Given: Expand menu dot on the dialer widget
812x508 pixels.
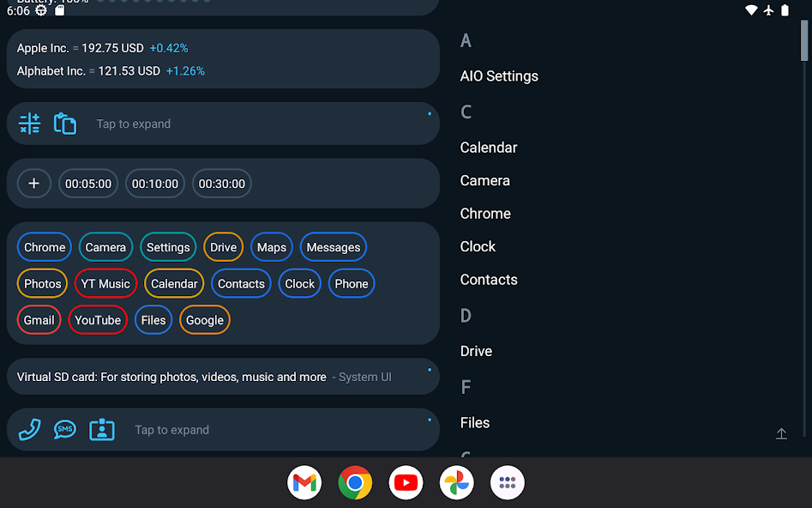Looking at the screenshot, I should [x=430, y=420].
